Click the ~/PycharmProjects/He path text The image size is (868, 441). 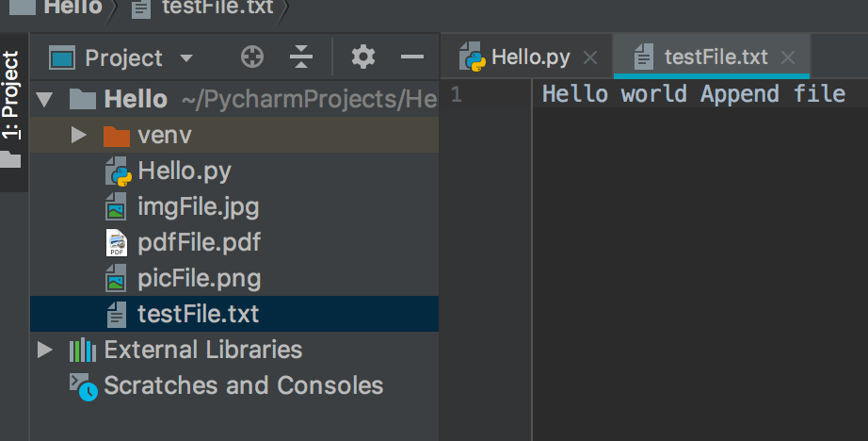click(x=310, y=100)
